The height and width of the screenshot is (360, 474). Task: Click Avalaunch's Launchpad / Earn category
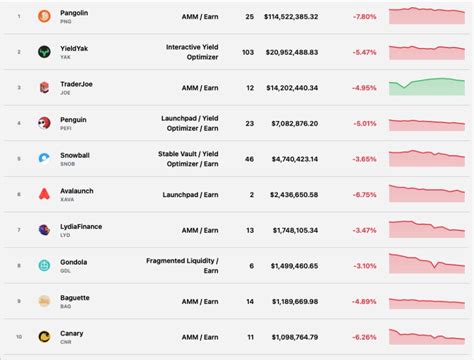190,195
